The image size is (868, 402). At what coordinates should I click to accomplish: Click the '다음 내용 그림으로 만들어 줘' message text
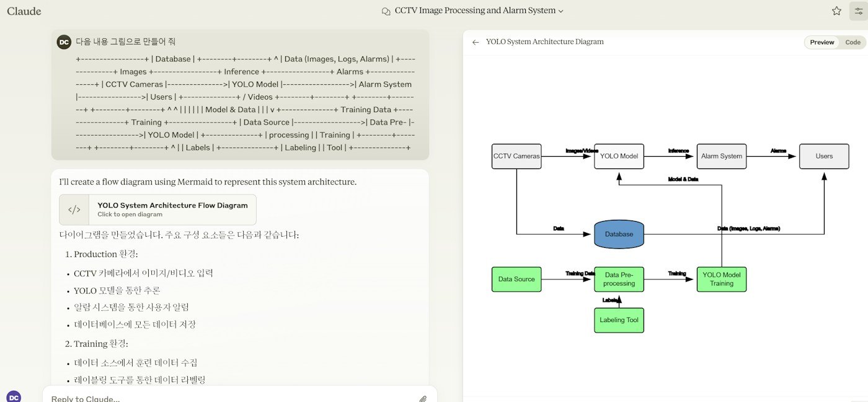click(x=126, y=42)
